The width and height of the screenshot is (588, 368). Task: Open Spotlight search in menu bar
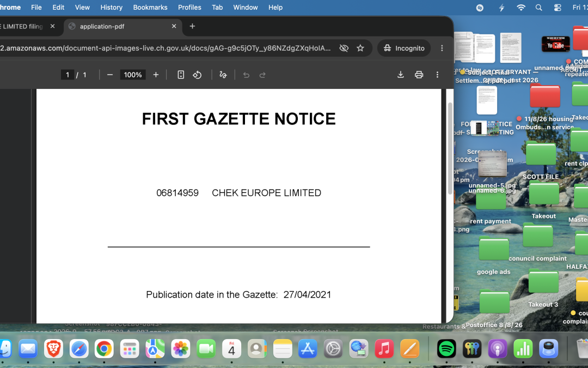(539, 8)
